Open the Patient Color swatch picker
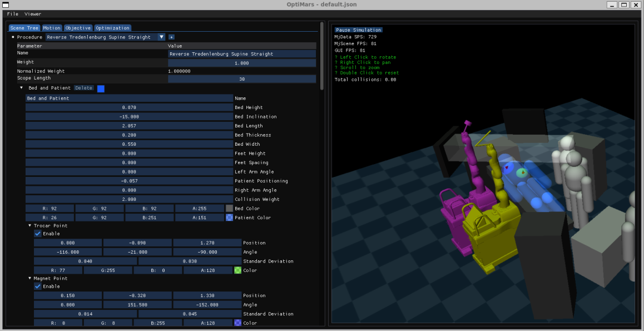Image resolution: width=644 pixels, height=331 pixels. click(229, 218)
